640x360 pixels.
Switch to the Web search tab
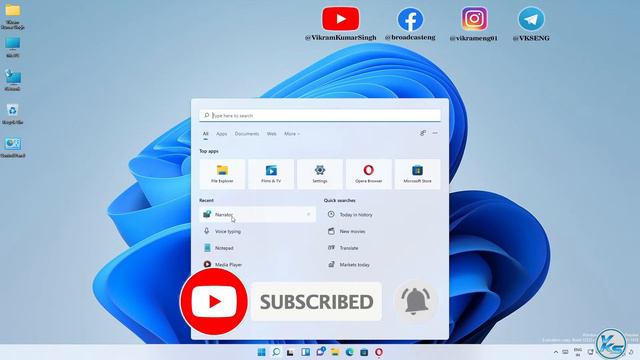[x=271, y=134]
